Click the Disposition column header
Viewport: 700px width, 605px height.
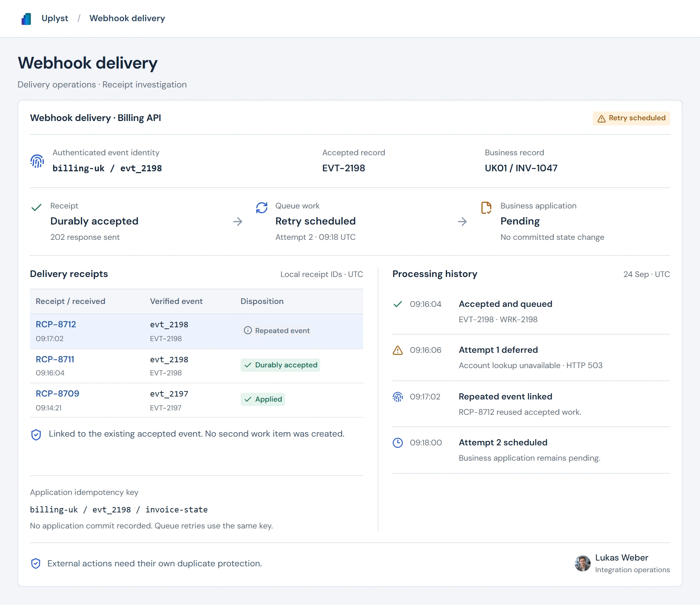[x=262, y=301]
